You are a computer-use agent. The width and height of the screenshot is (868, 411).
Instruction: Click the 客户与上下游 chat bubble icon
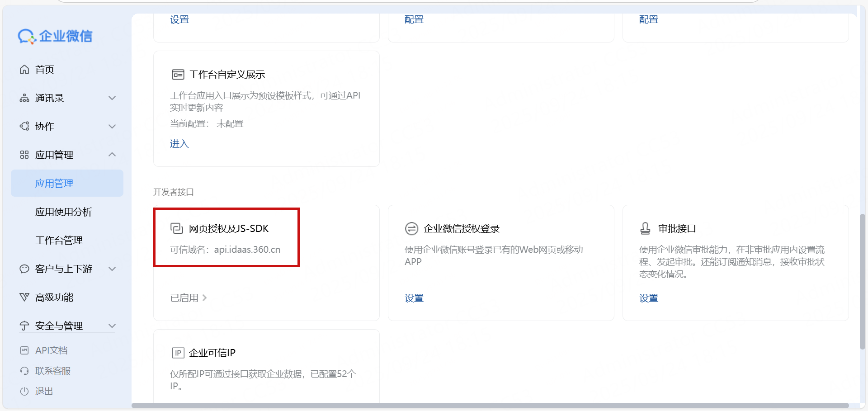click(x=24, y=269)
